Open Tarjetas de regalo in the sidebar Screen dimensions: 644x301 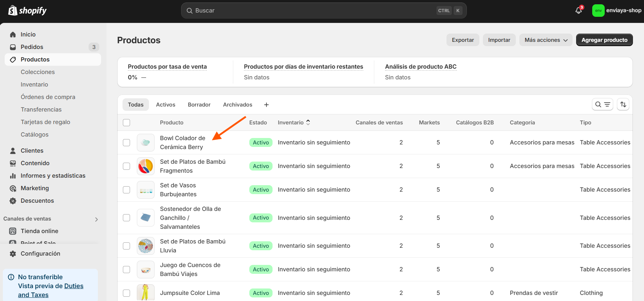(x=45, y=122)
